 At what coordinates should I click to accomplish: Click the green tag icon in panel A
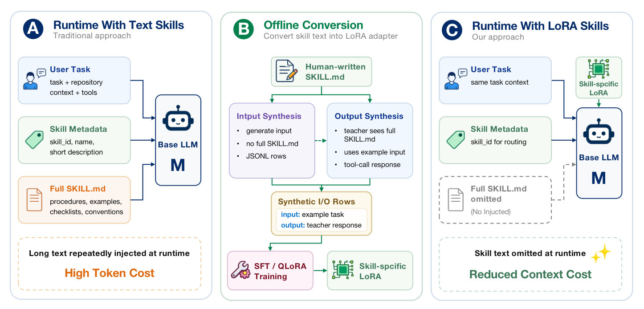coord(34,140)
